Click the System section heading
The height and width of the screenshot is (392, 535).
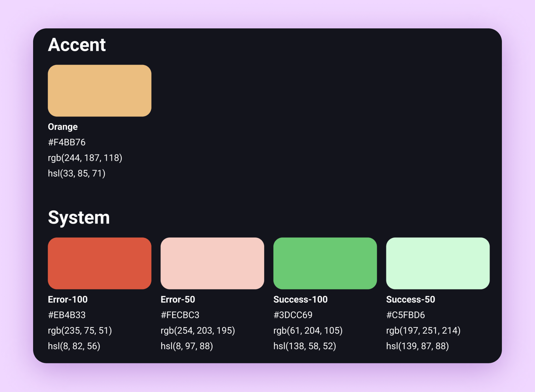[x=79, y=217]
